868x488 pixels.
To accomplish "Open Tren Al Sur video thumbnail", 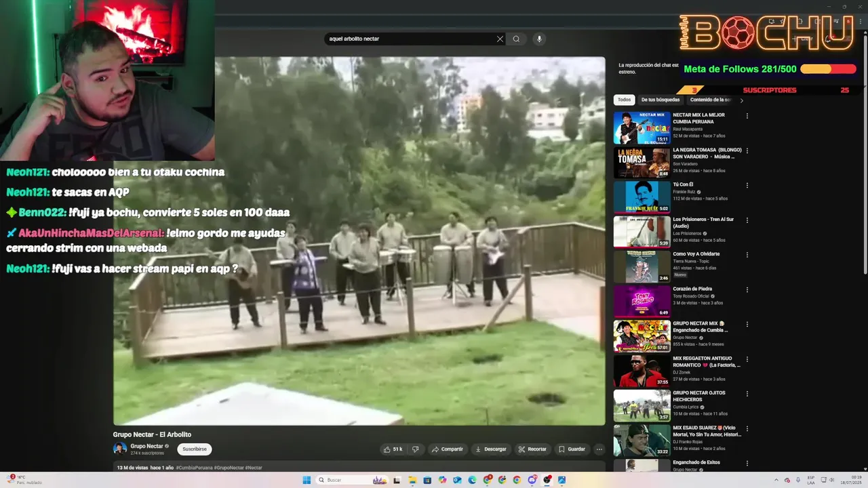I will [642, 232].
